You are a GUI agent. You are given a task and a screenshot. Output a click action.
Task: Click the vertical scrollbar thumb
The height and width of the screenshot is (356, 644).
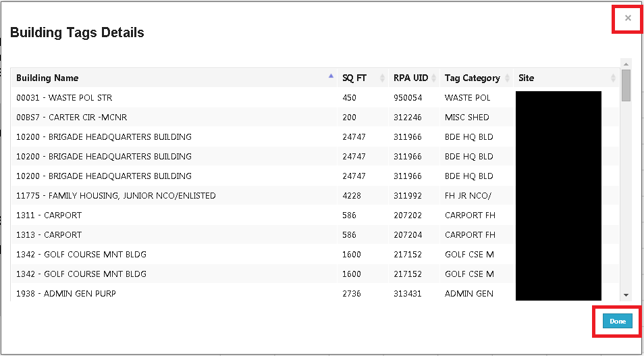626,86
